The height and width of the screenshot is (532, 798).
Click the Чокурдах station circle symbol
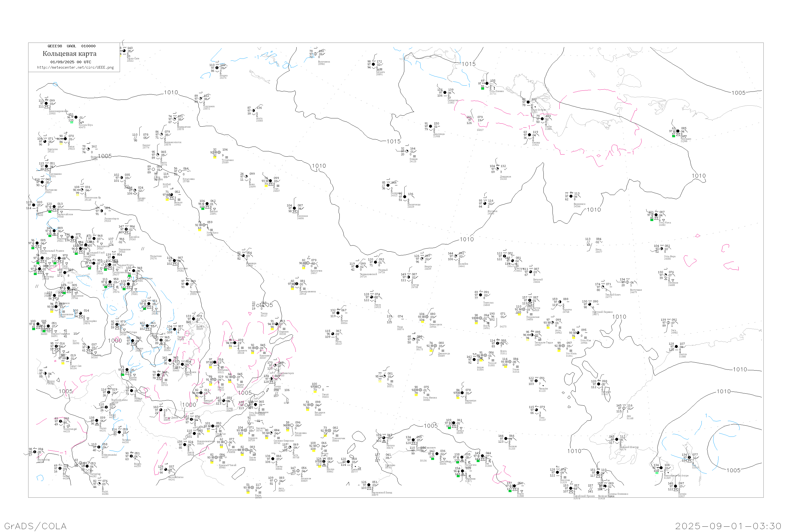[678, 131]
